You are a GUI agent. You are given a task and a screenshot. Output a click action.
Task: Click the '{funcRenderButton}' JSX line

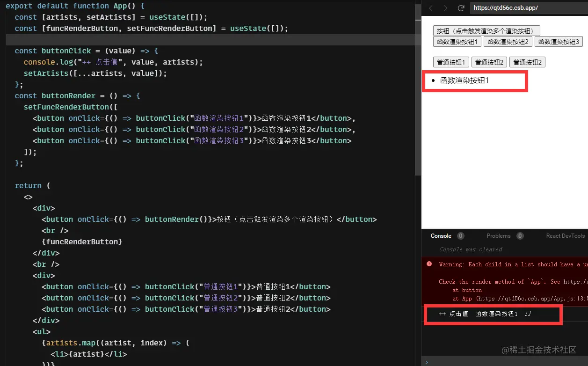point(82,242)
